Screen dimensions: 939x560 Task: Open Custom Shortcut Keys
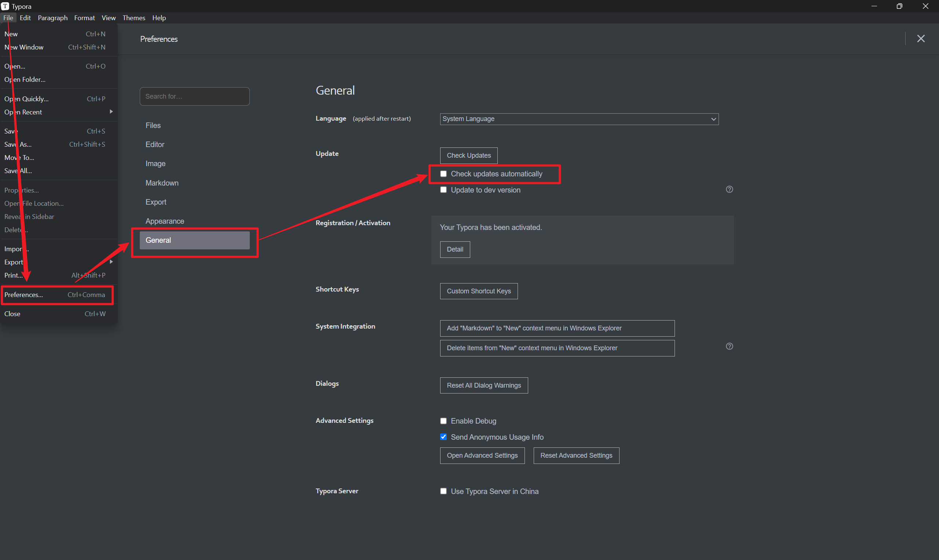479,291
